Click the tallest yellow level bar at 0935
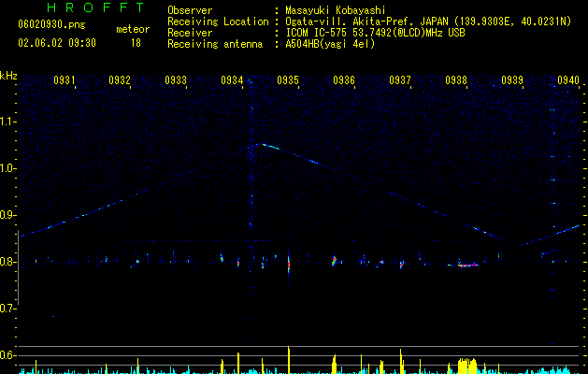 288,360
